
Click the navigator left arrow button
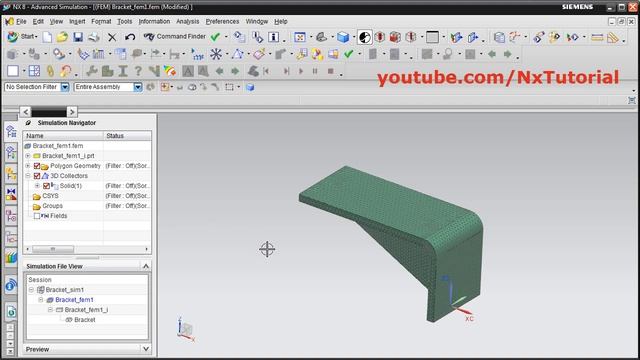(25, 112)
